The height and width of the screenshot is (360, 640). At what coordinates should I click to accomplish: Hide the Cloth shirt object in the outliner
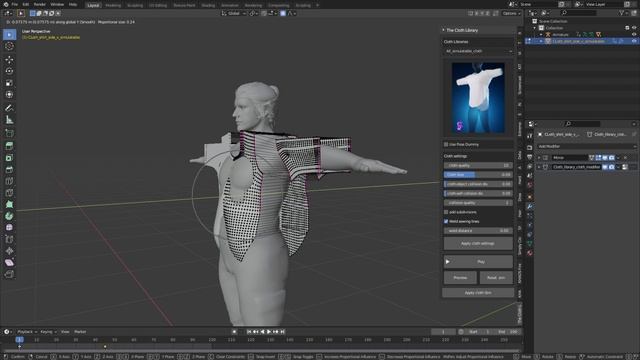coord(634,41)
